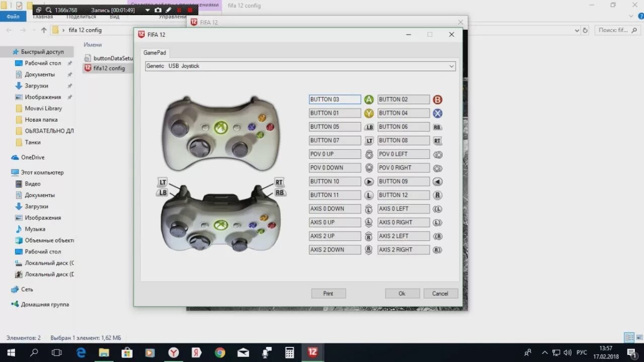The image size is (644, 362).
Task: Expand the Explorer address bar history dropdown
Action: [x=577, y=30]
